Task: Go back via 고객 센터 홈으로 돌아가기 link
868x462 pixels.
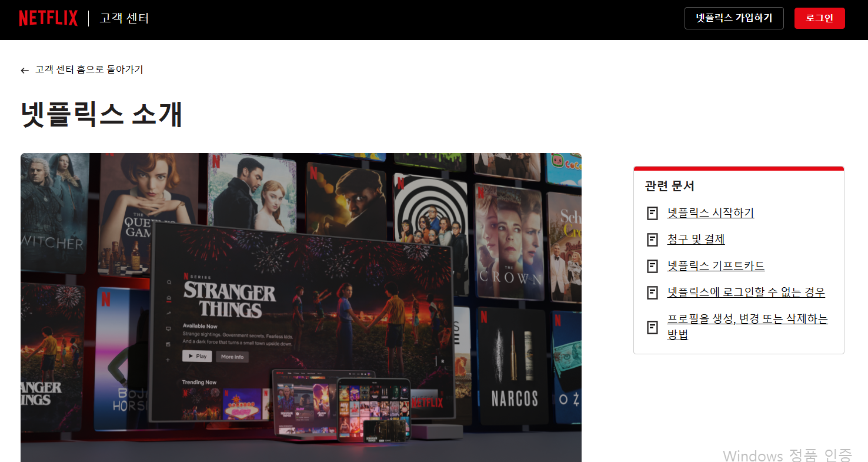Action: [x=89, y=69]
